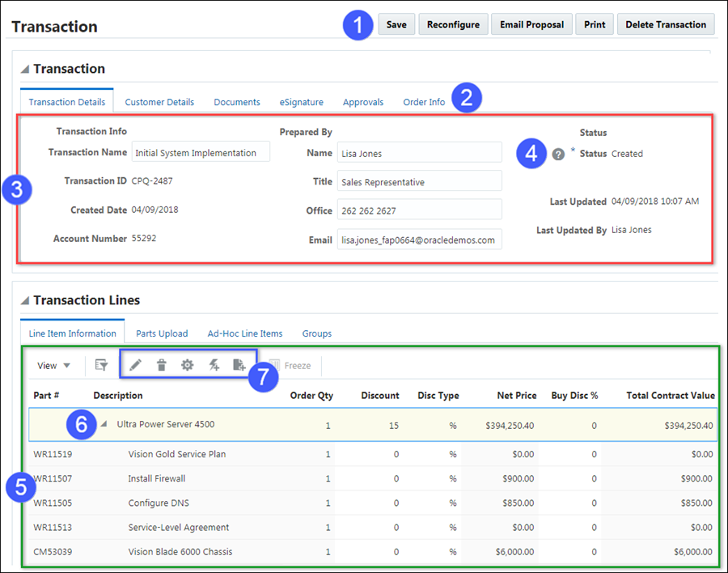Select the edit pencil icon

134,365
